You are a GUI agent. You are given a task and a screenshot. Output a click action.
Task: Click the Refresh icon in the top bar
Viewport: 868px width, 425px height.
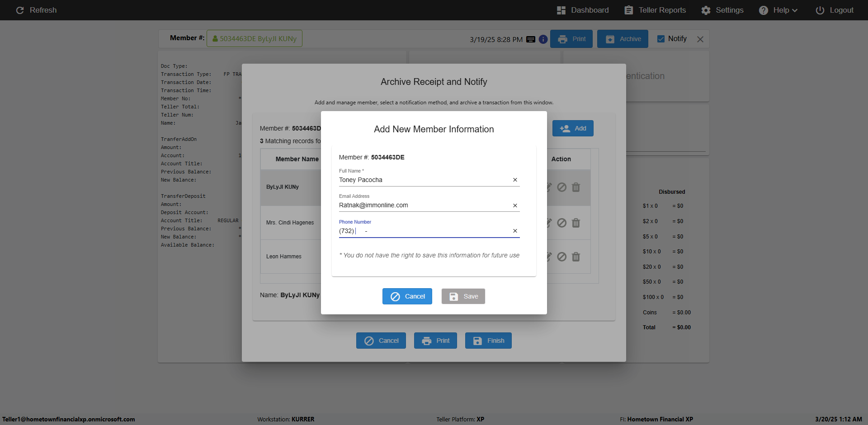(20, 10)
